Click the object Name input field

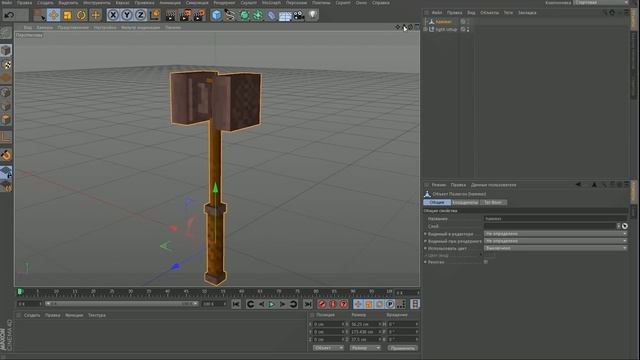pos(555,219)
